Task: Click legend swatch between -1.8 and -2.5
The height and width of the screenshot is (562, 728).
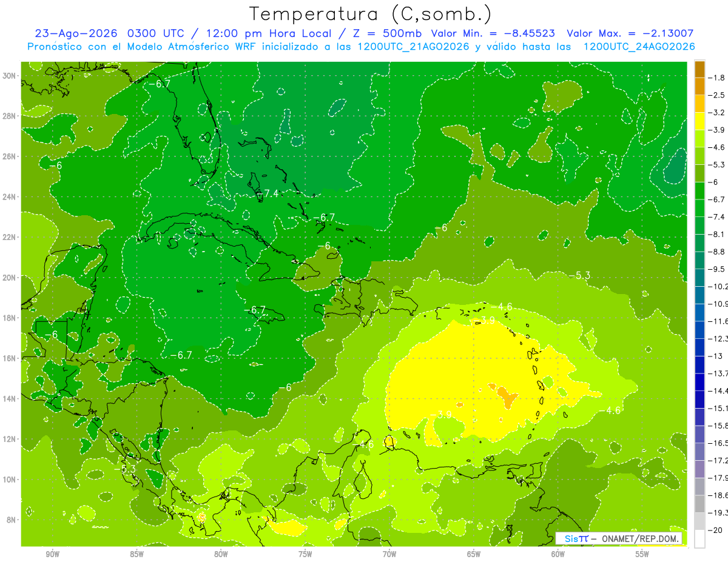Action: [x=699, y=86]
